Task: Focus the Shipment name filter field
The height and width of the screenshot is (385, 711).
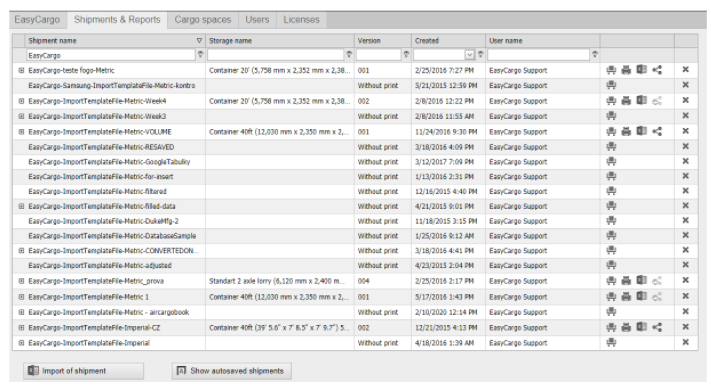Action: tap(111, 55)
